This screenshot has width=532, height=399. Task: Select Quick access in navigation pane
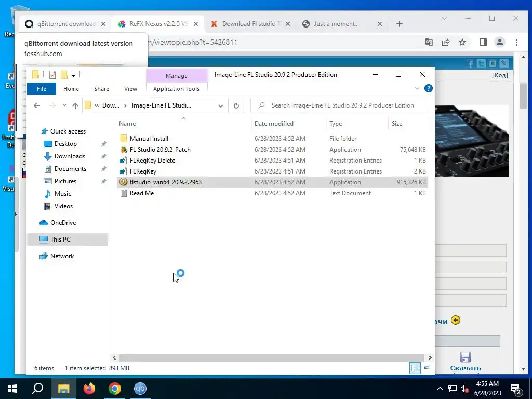click(68, 131)
